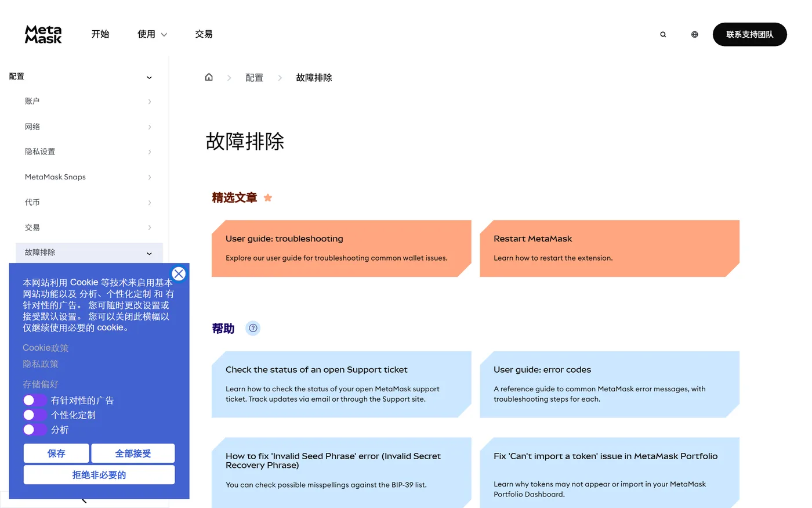Toggle the 个性化定制 switch

pyautogui.click(x=35, y=415)
